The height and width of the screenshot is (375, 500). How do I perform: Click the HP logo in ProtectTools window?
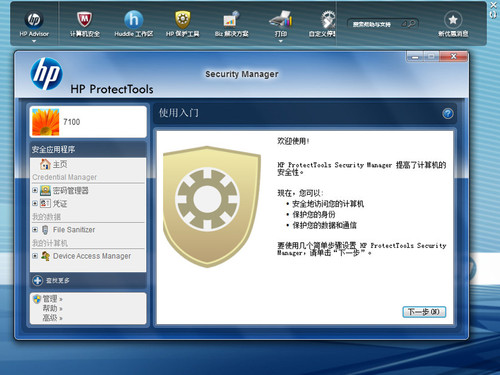[x=46, y=74]
